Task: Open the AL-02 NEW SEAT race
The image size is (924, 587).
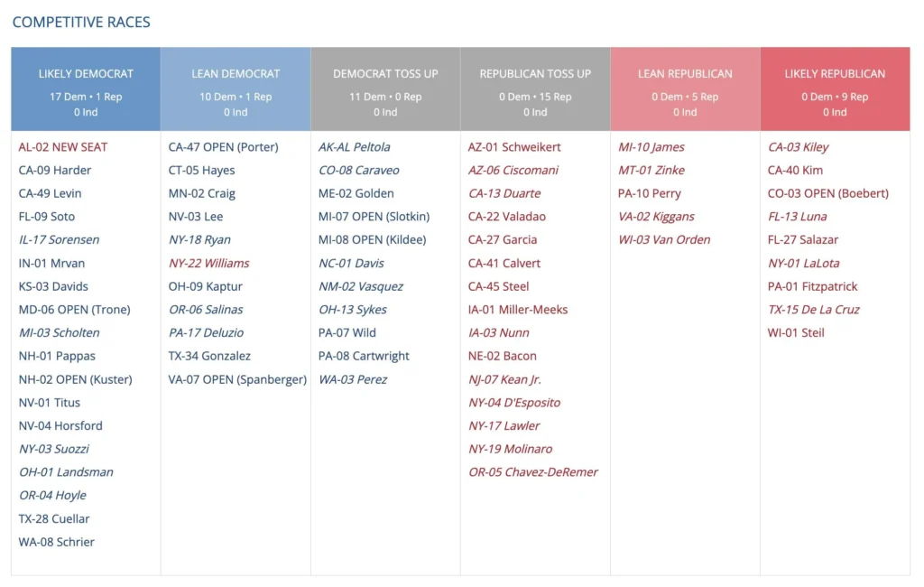Action: coord(63,147)
